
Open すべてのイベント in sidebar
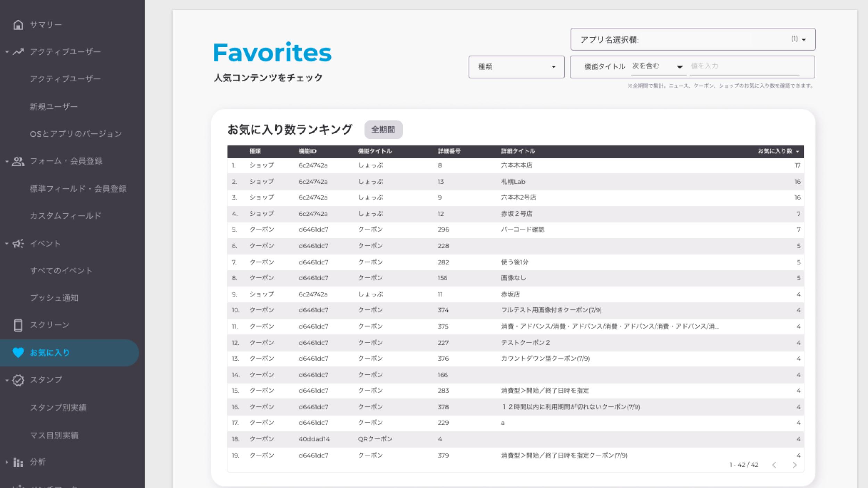(61, 271)
